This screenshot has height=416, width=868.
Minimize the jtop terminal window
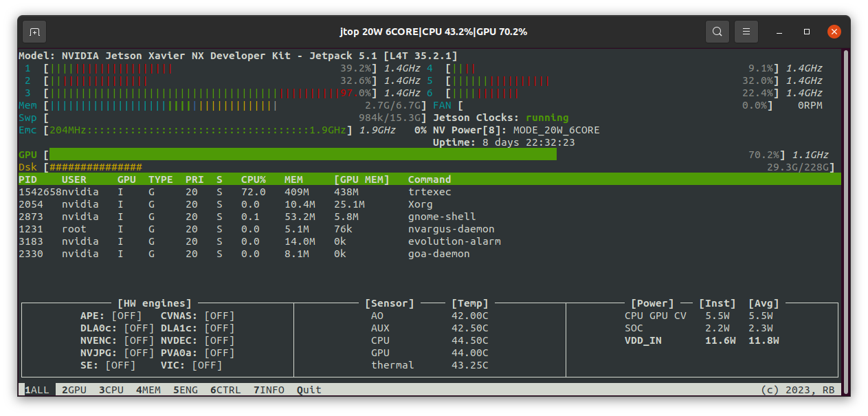[779, 32]
